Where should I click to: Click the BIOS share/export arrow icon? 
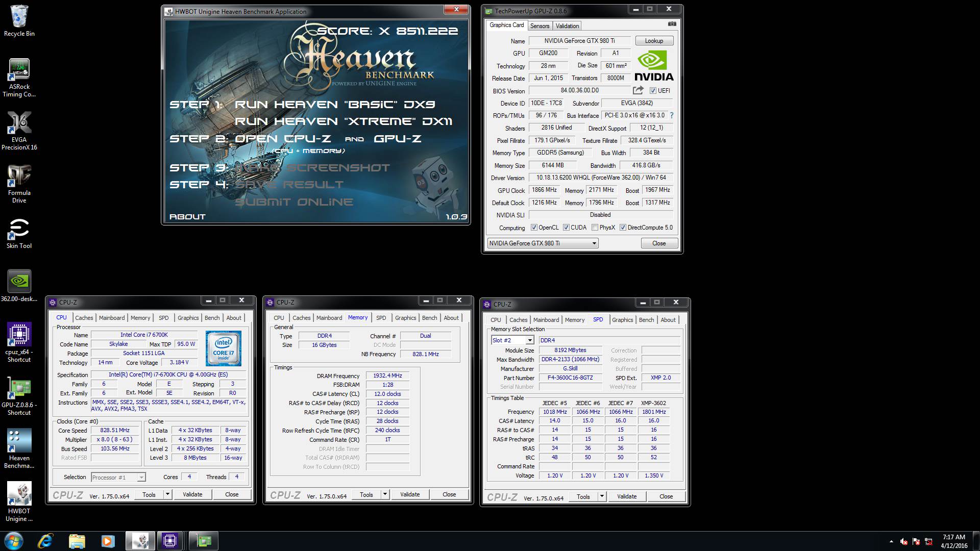click(638, 90)
